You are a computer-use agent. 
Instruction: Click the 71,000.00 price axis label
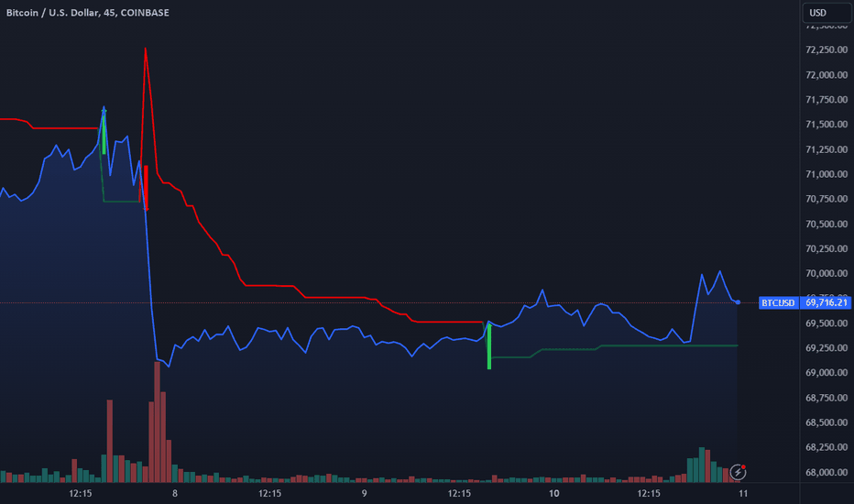(x=827, y=174)
